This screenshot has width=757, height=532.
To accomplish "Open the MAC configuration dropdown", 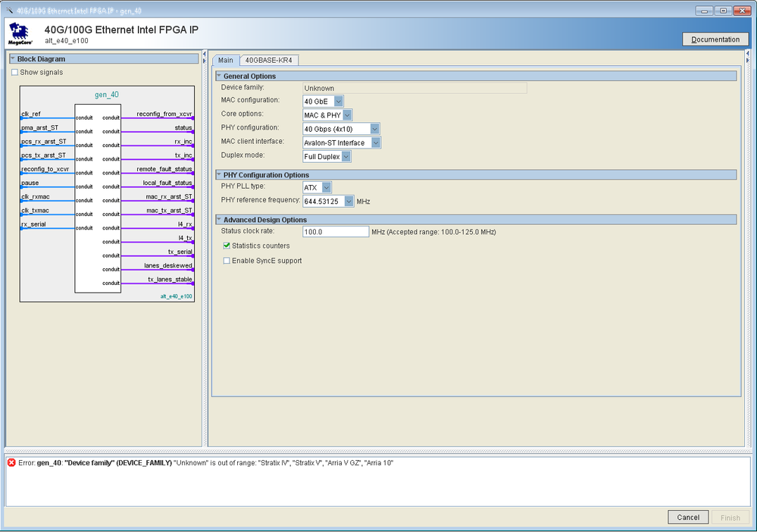I will point(338,101).
